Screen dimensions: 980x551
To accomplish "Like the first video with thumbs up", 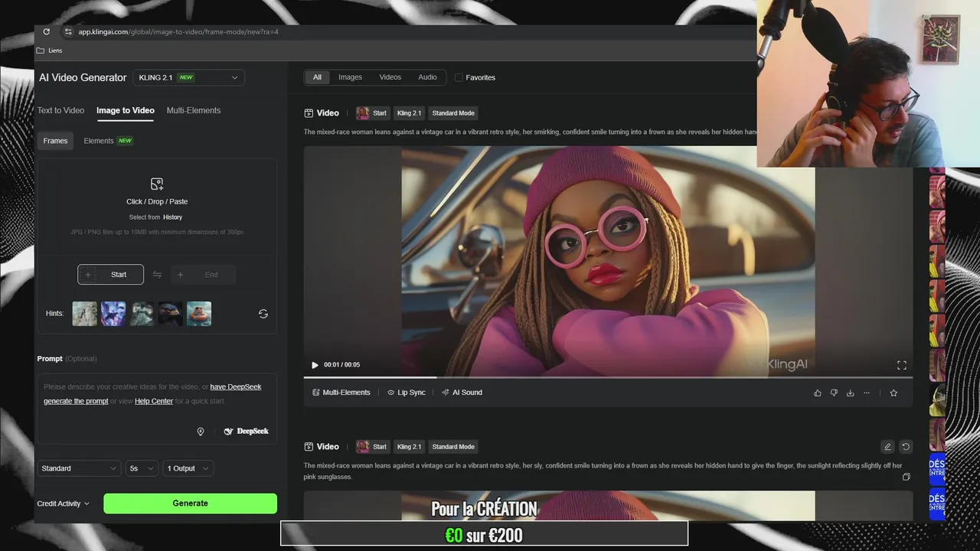I will pos(818,393).
